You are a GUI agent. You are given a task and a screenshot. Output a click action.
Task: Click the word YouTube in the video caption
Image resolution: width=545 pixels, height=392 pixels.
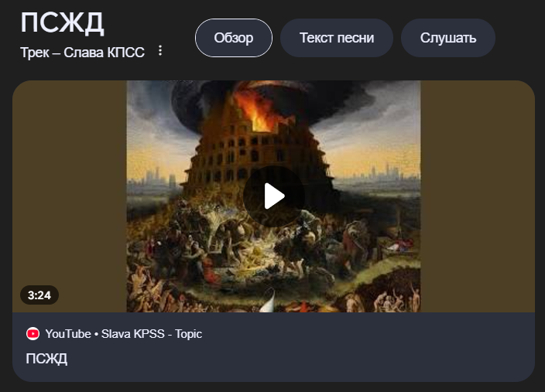click(x=68, y=334)
